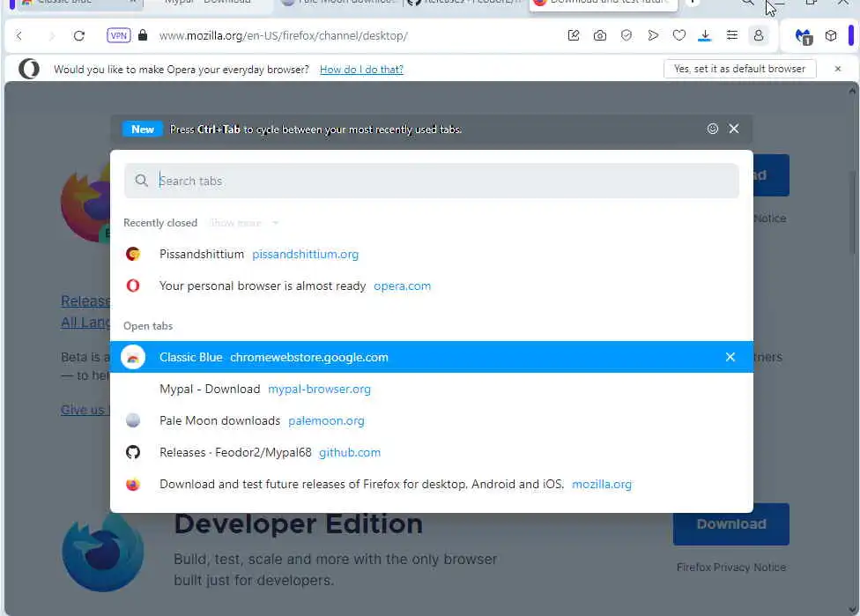This screenshot has width=860, height=616.
Task: Open Firefox Privacy Notice under Developer Edition
Action: pos(730,568)
